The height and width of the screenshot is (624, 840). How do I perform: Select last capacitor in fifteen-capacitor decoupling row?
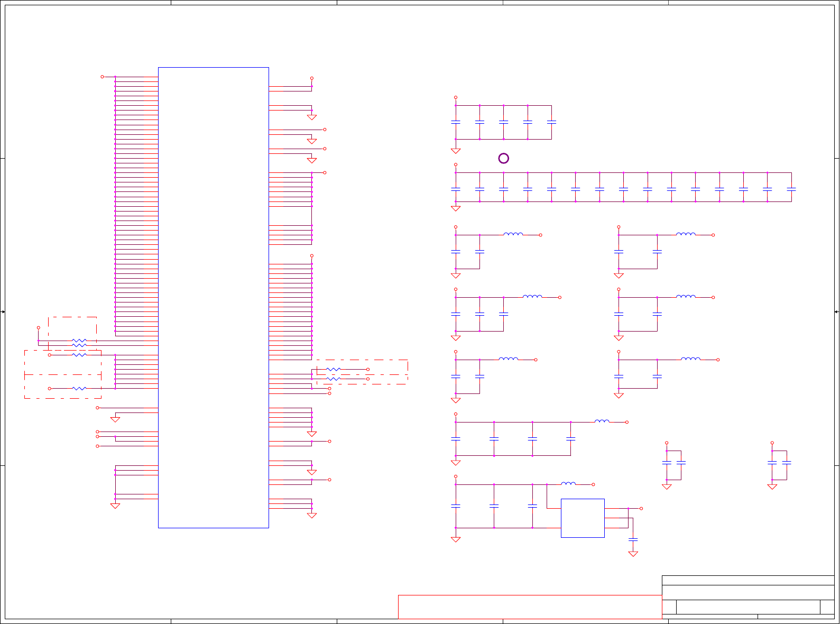coord(791,189)
